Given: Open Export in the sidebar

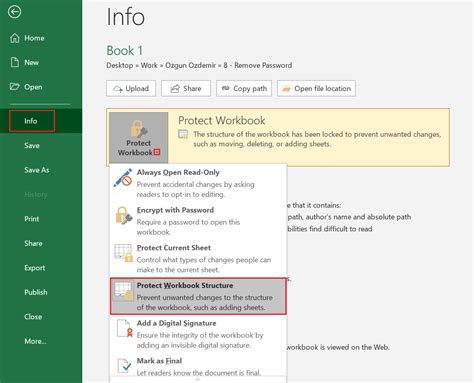Looking at the screenshot, I should (x=41, y=268).
